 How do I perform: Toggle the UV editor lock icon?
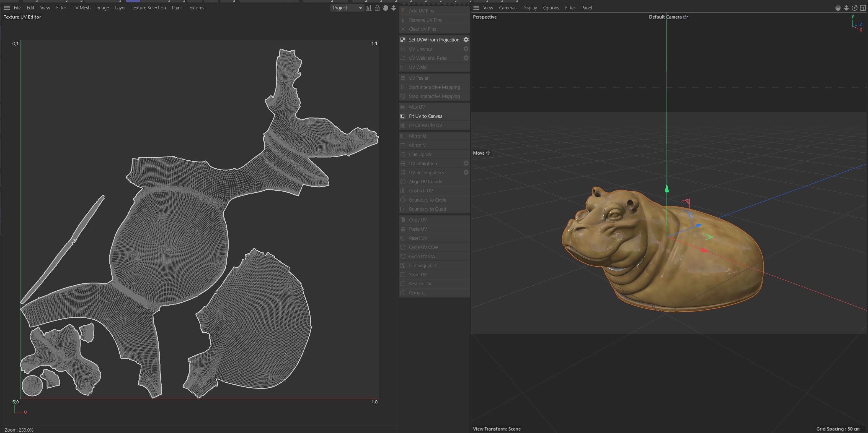tap(377, 8)
